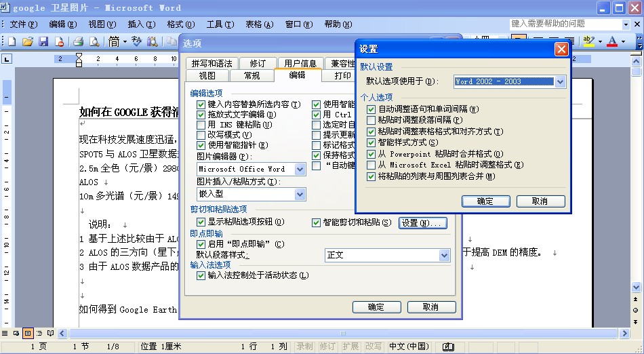The height and width of the screenshot is (354, 644).
Task: Open the 格式(O) menu
Action: click(x=181, y=24)
